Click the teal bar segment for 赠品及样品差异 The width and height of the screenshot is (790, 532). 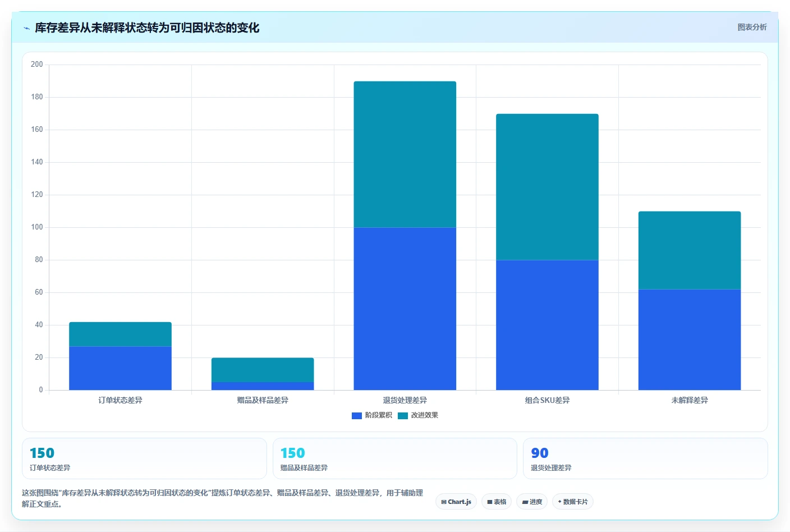263,370
